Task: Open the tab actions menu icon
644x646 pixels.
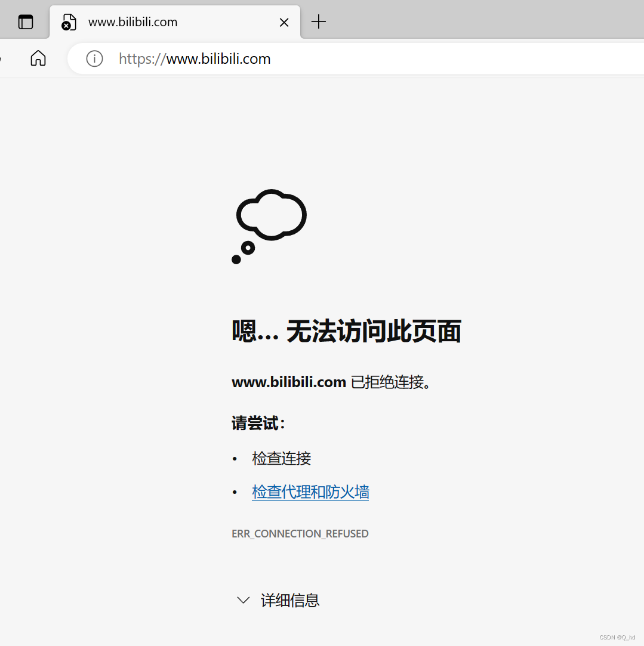Action: 26,22
